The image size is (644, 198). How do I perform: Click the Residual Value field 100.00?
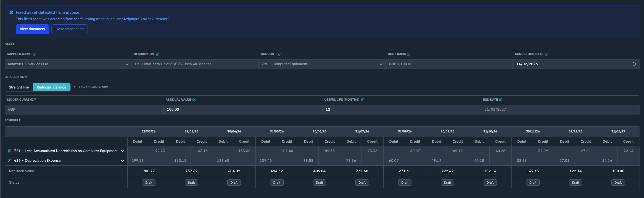[243, 110]
